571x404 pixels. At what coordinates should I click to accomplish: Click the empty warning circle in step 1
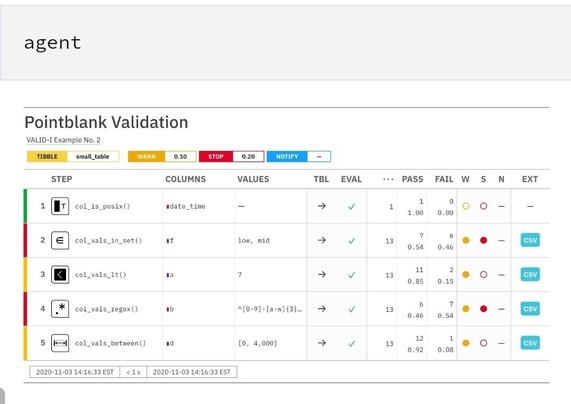(466, 206)
